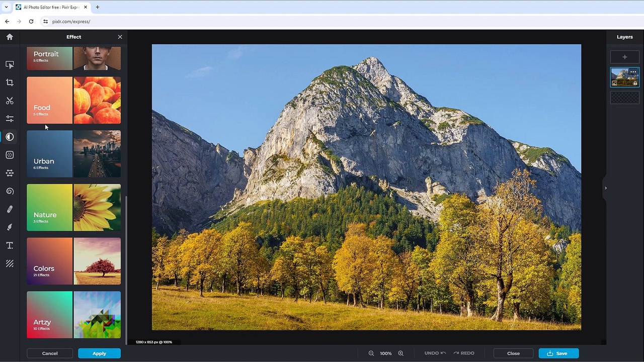Undo the last action
644x362 pixels.
click(435, 353)
